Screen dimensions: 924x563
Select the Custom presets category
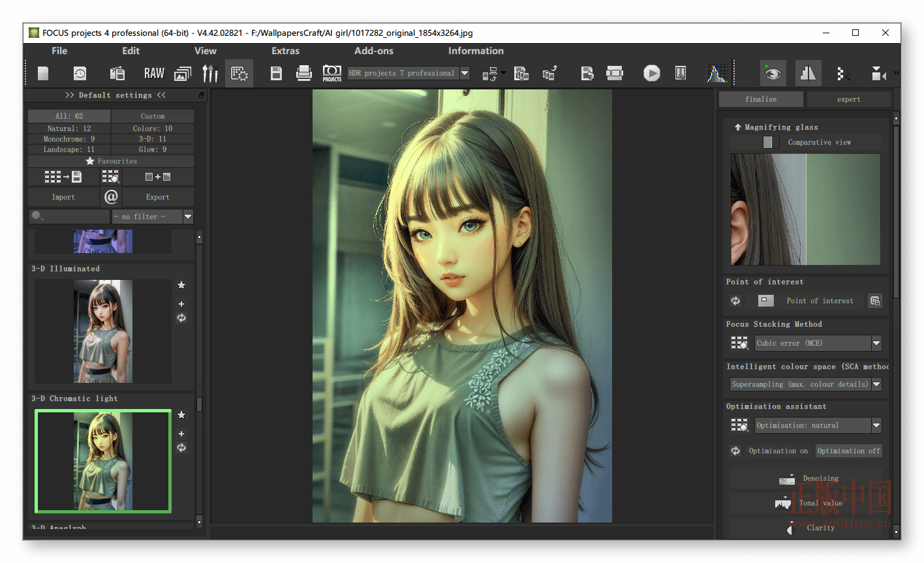pos(153,116)
